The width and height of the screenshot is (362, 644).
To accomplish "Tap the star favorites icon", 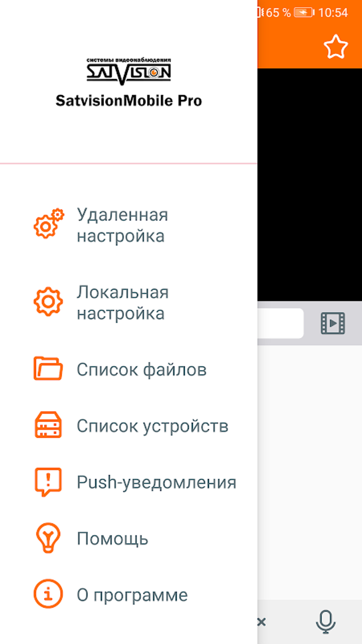I will (x=336, y=47).
